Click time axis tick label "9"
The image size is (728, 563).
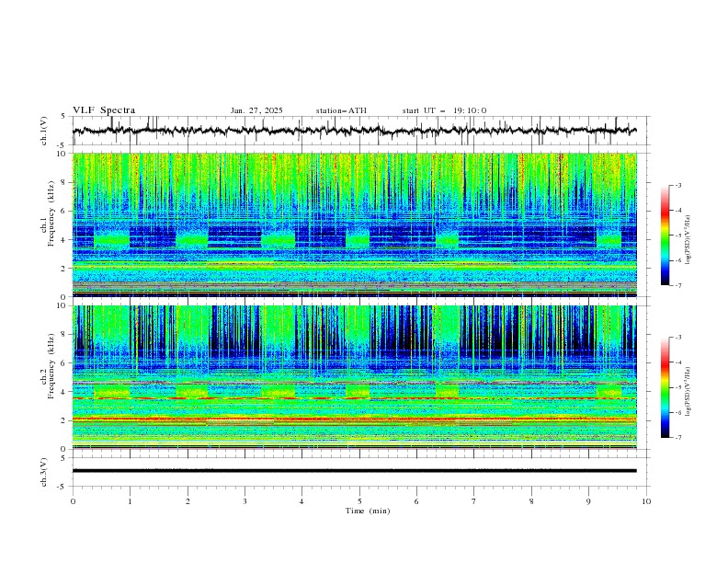point(588,501)
